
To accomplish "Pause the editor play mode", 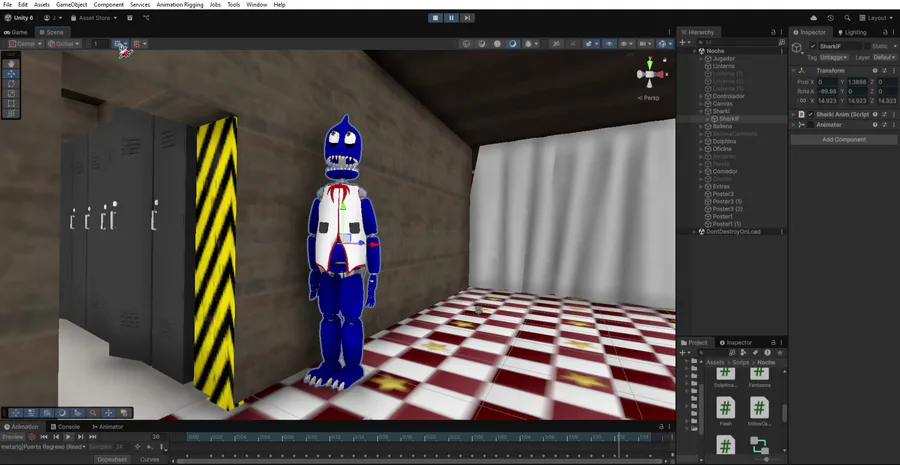I will [451, 18].
